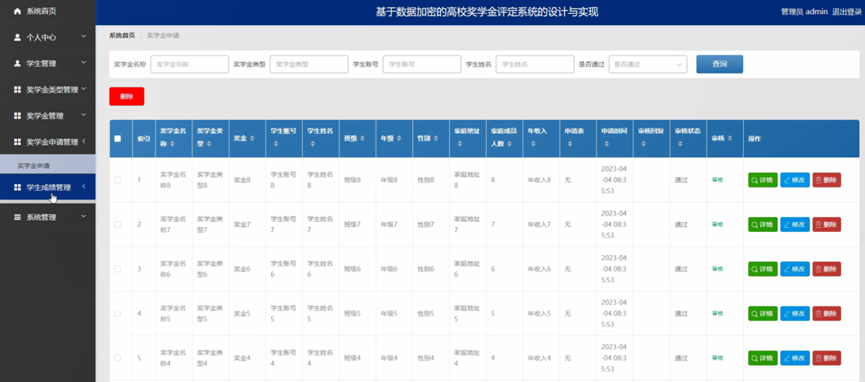Click 退出登录 to log out

tap(846, 12)
